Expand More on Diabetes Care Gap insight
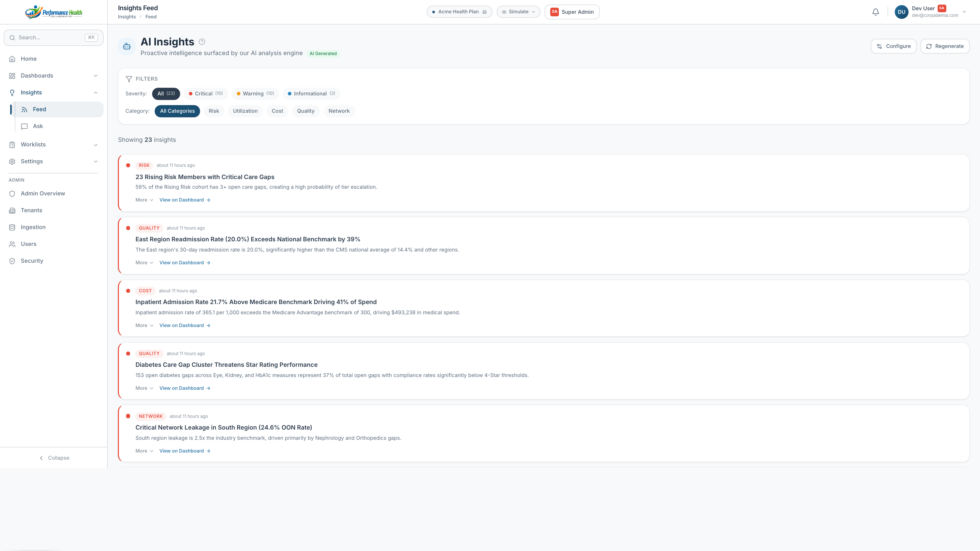 click(x=144, y=388)
